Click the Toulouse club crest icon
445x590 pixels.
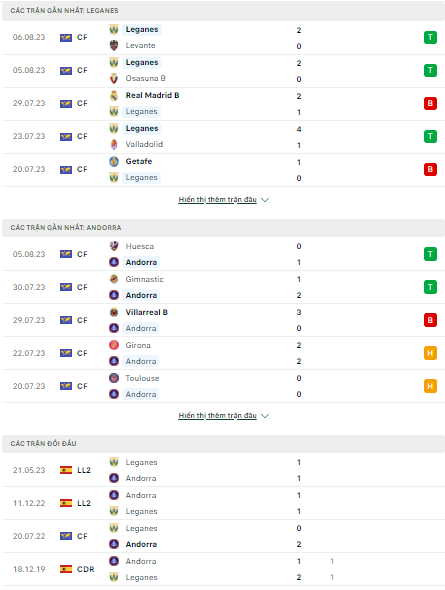114,378
